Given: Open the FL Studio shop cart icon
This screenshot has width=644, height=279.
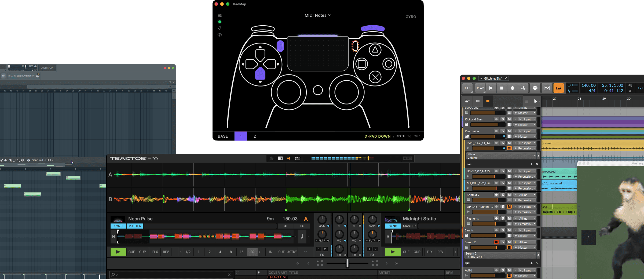Looking at the screenshot, I should pos(3,76).
